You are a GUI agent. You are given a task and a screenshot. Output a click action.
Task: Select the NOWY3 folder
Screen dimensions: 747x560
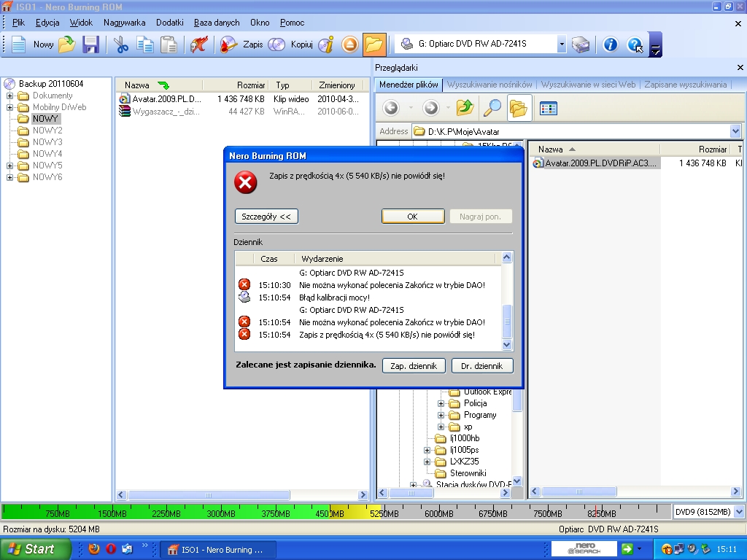pyautogui.click(x=47, y=142)
